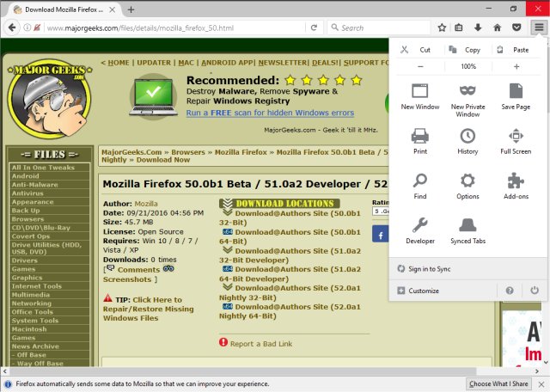The image size is (550, 392).
Task: Open the History panel
Action: [x=467, y=142]
